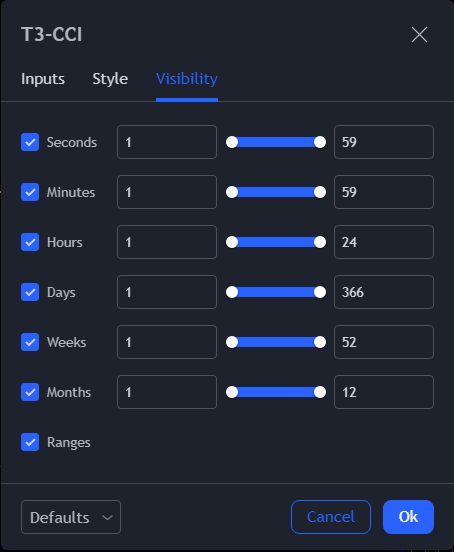
Task: Close the T3-CCI settings dialog
Action: click(419, 34)
